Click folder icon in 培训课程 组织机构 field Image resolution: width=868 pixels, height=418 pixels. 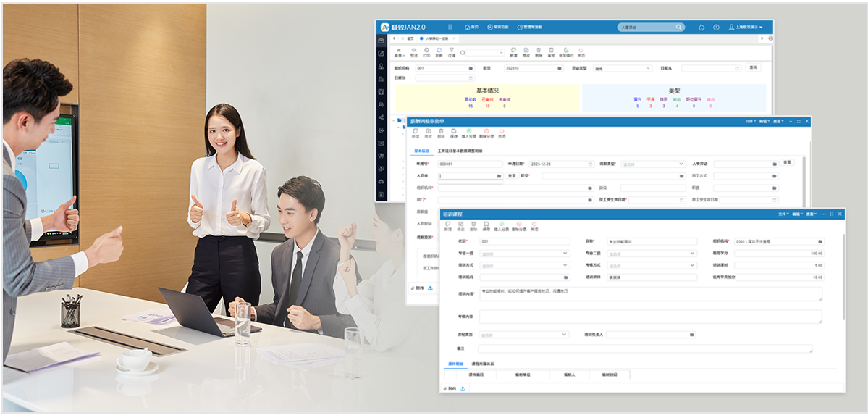pyautogui.click(x=820, y=241)
